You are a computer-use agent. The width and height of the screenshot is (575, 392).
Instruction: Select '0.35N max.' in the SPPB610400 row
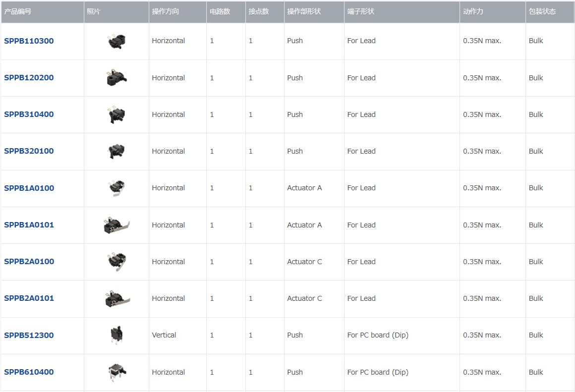coord(482,372)
